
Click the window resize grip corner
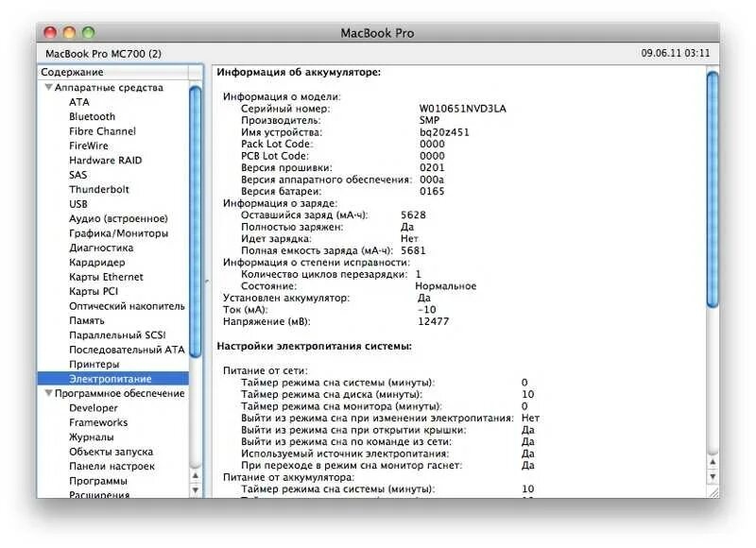pyautogui.click(x=713, y=491)
